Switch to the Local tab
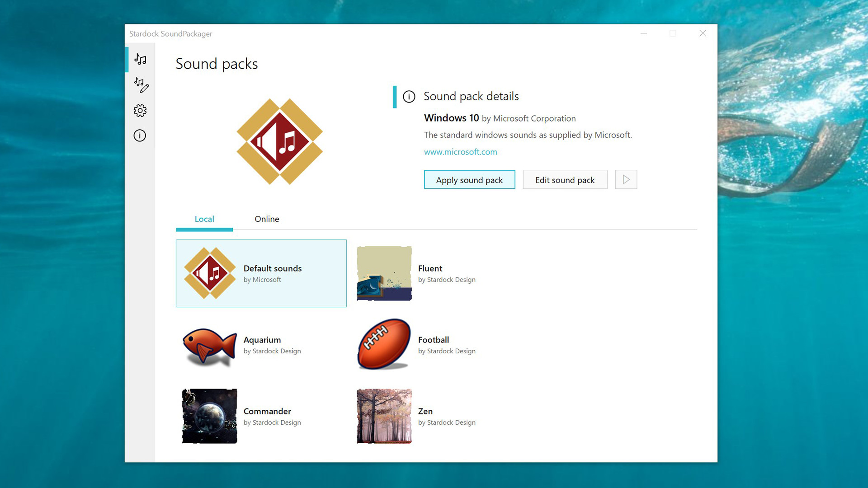 coord(204,219)
